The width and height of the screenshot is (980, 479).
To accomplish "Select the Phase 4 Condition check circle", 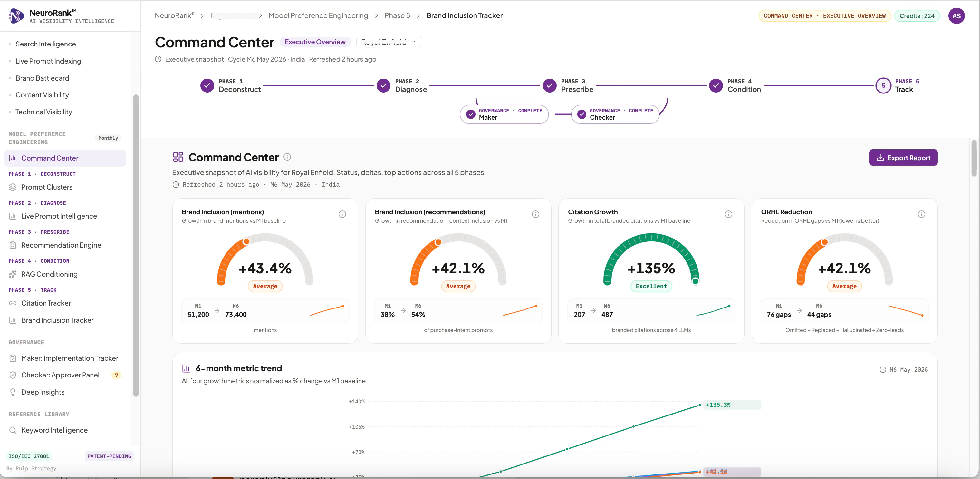I will tap(716, 86).
